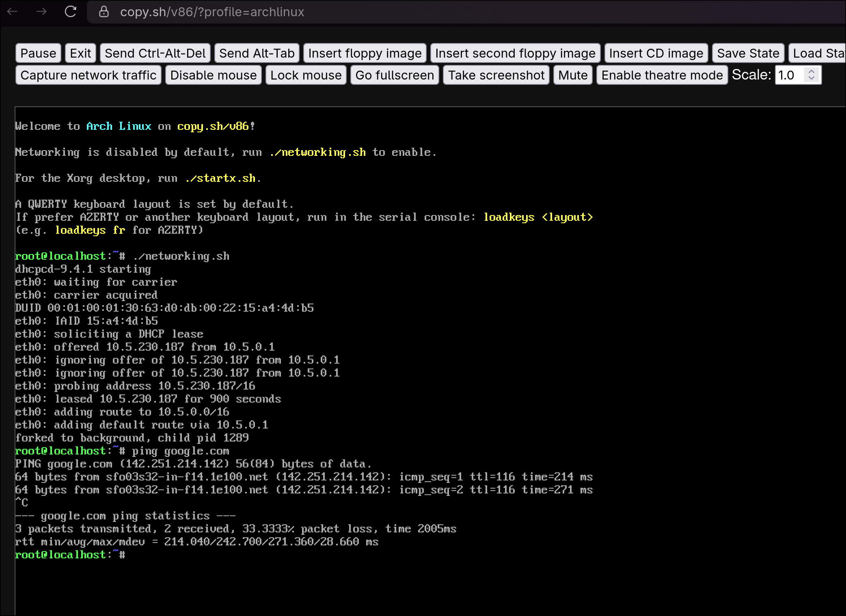Decrease scale with stepper down arrow
The image size is (846, 616).
[x=811, y=78]
